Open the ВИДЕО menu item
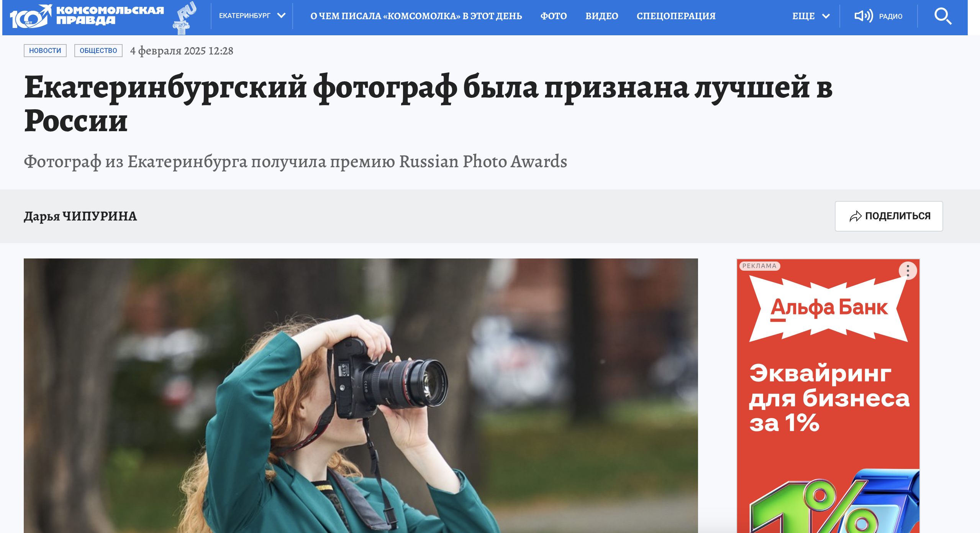 (x=601, y=16)
